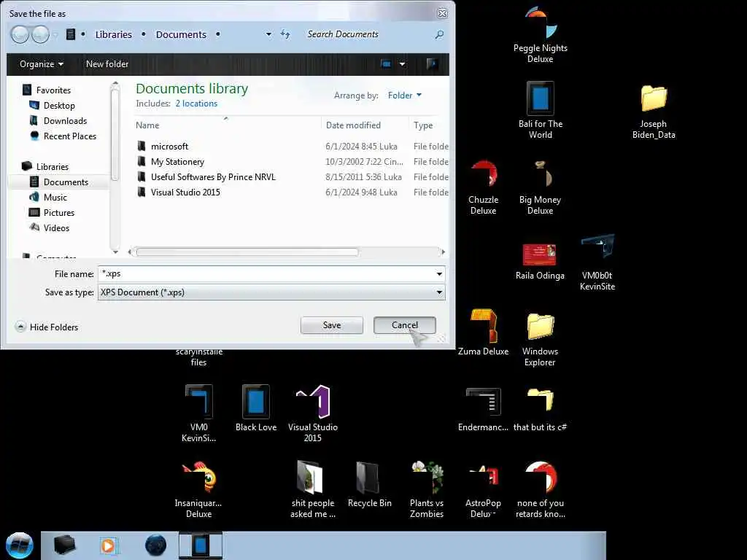Open Save as type combo box
The width and height of the screenshot is (747, 560).
click(x=271, y=292)
